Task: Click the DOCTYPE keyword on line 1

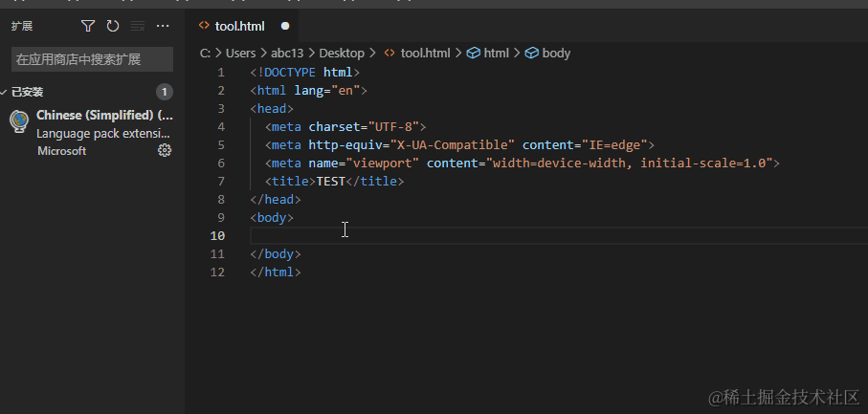Action: point(290,73)
